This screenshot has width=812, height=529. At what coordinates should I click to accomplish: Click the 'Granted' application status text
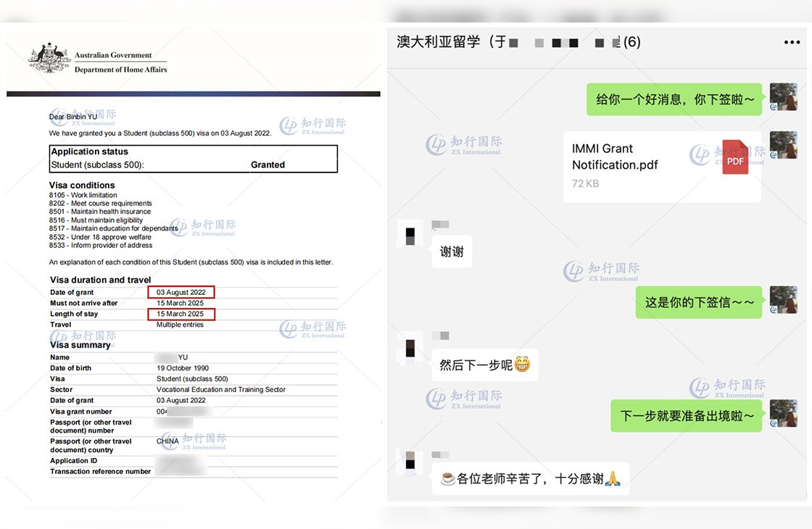268,164
